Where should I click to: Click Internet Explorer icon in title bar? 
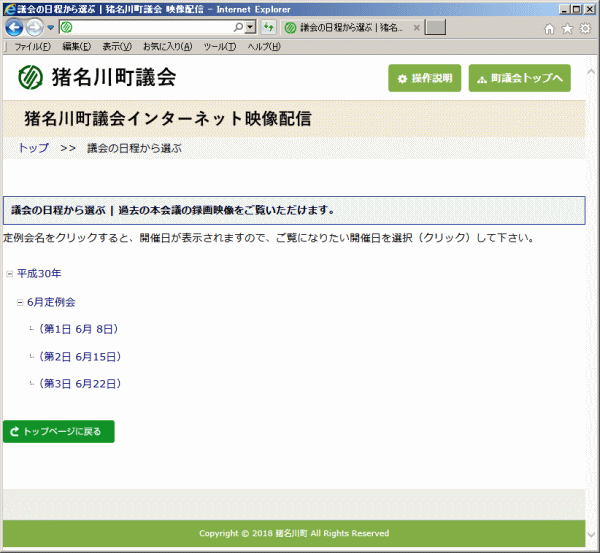tap(10, 9)
